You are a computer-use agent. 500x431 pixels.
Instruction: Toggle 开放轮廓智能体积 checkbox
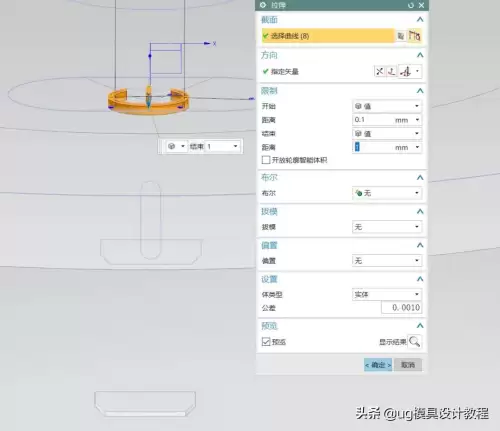point(266,160)
